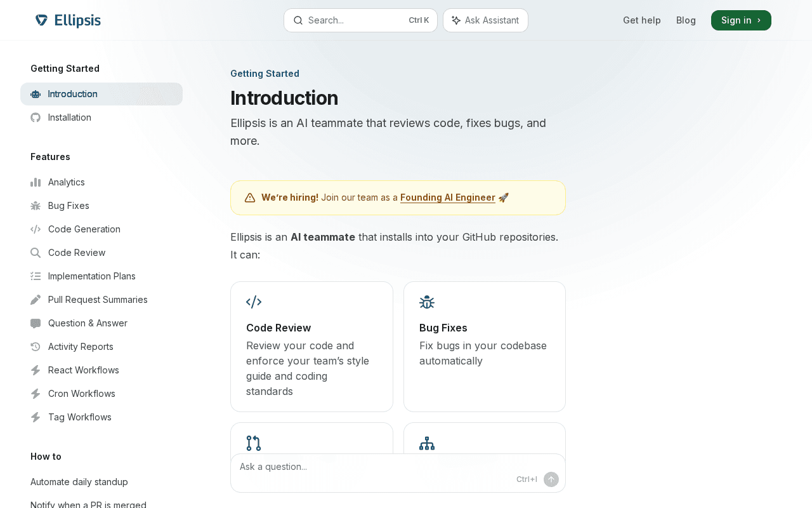The image size is (812, 508).
Task: Open the Founding AI Engineer link
Action: [448, 197]
